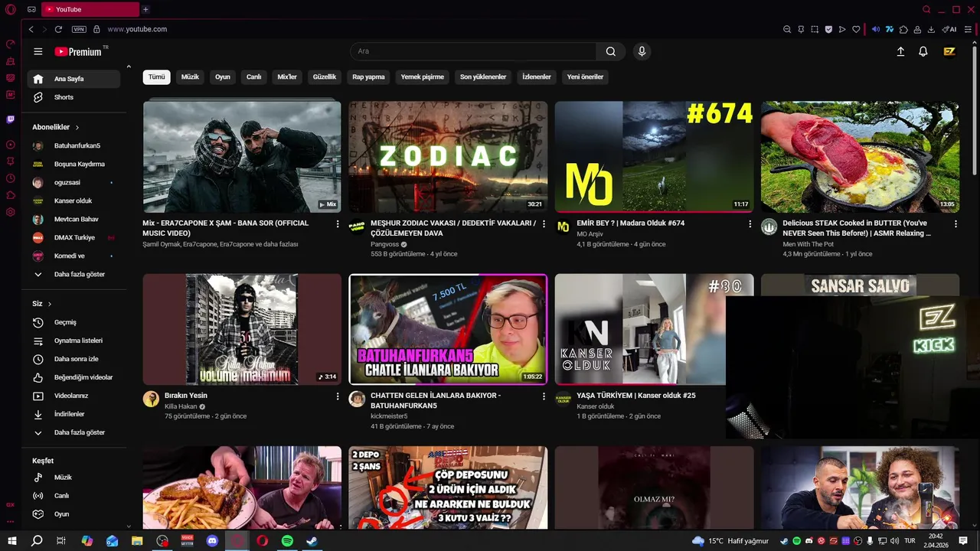Toggle the tab audio speaker icon
The height and width of the screenshot is (551, 980).
tap(876, 29)
